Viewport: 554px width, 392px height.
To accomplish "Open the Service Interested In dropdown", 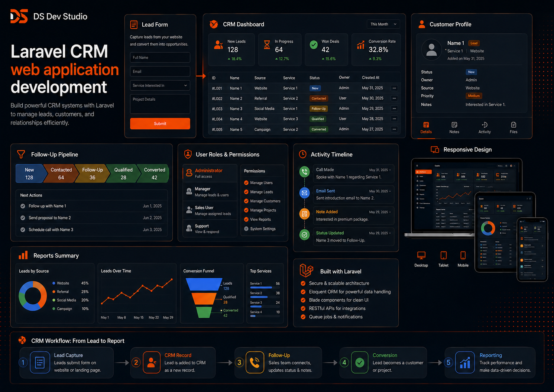I will 160,85.
